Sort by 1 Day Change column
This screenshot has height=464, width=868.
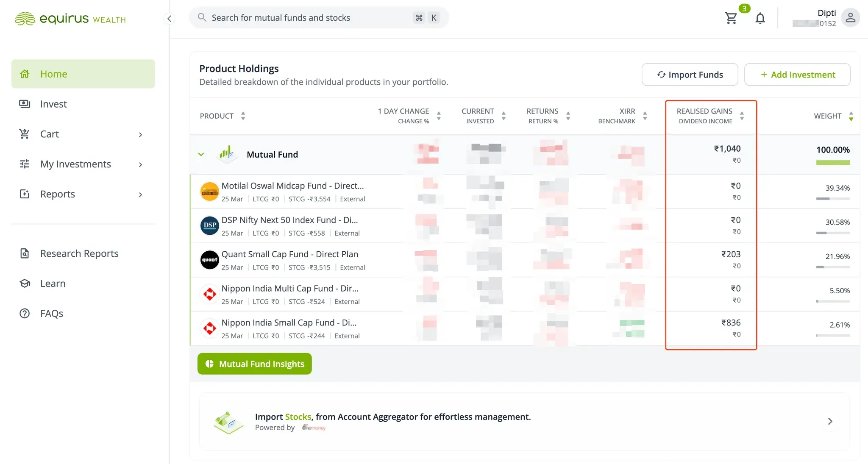[439, 116]
